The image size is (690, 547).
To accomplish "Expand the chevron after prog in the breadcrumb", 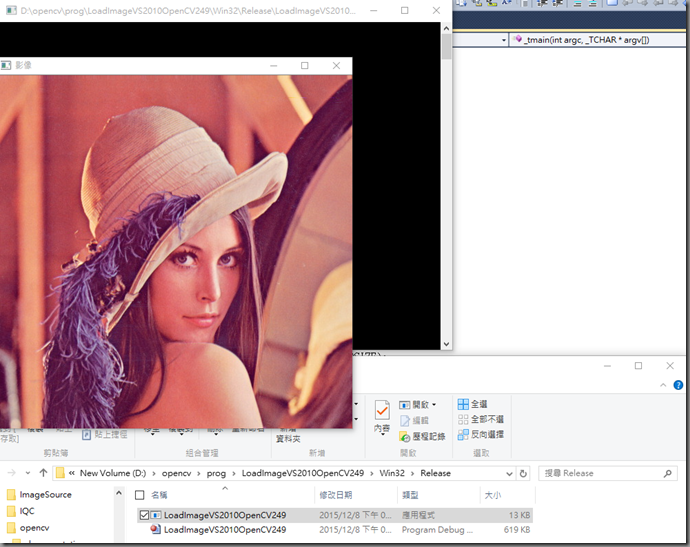I will tap(234, 474).
